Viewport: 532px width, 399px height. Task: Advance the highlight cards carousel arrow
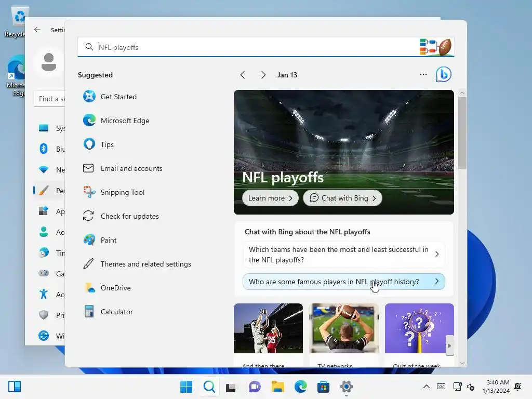coord(449,345)
